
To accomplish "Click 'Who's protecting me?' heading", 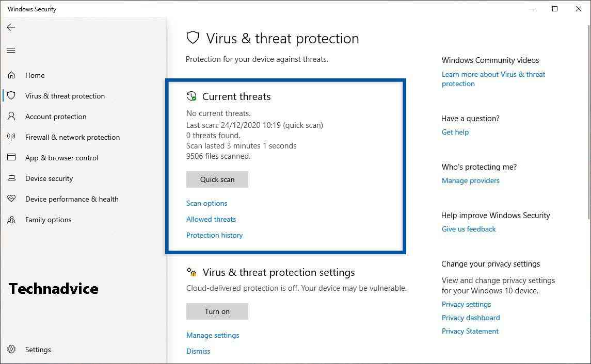I will point(479,167).
